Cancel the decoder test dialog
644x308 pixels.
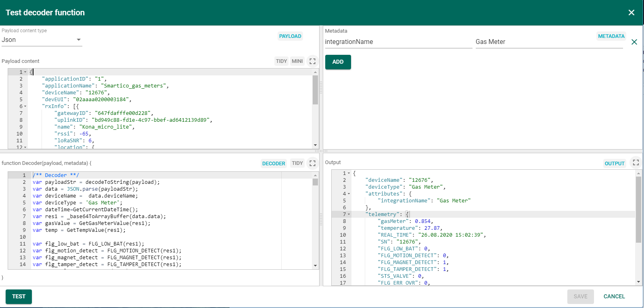pos(614,296)
